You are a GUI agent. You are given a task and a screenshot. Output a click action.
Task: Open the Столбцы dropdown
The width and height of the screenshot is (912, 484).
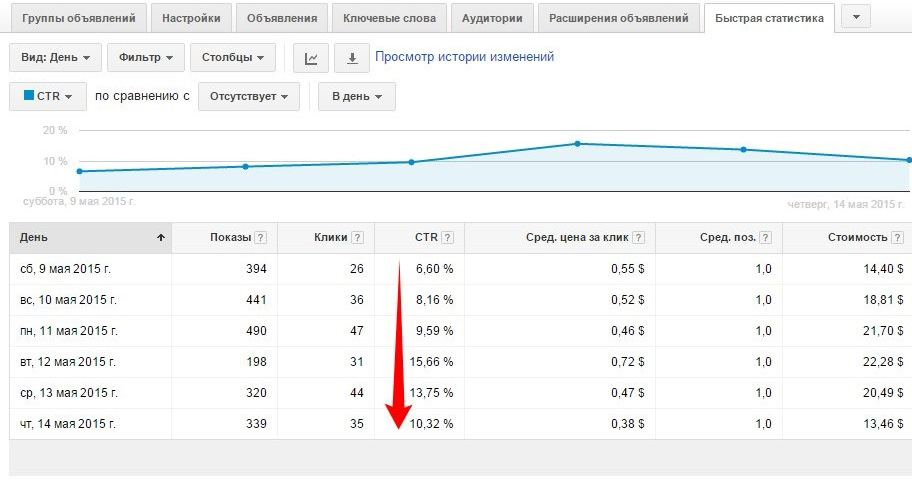click(233, 58)
